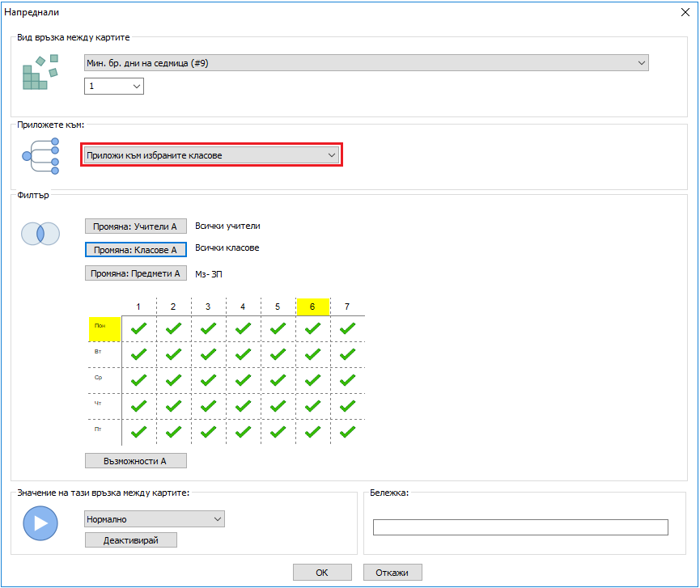
Task: Expand the 'Нормално' importance dropdown
Action: coord(154,519)
